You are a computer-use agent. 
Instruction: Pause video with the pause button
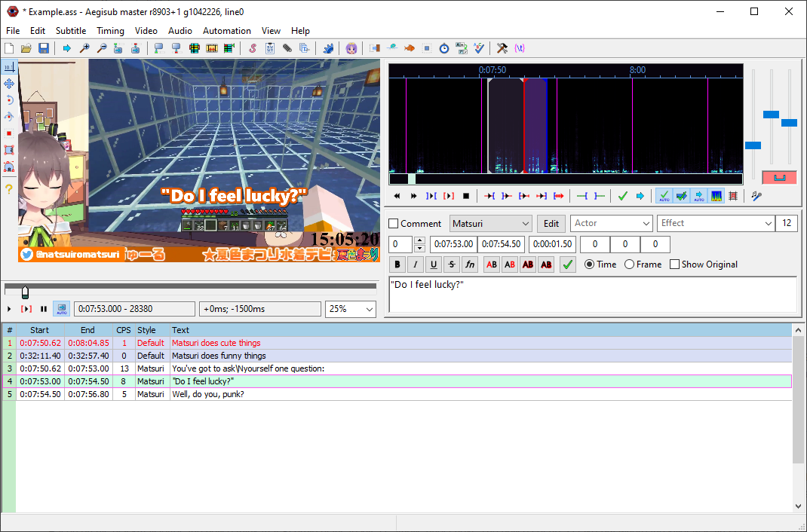pyautogui.click(x=44, y=309)
